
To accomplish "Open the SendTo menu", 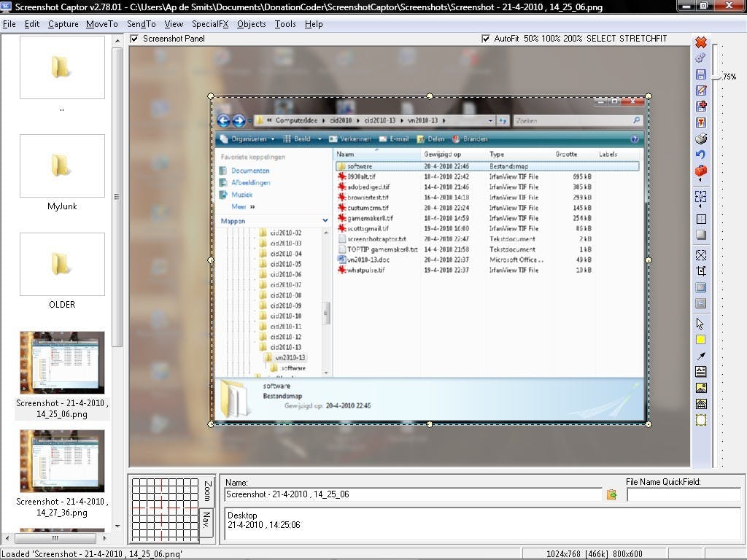I will 141,24.
